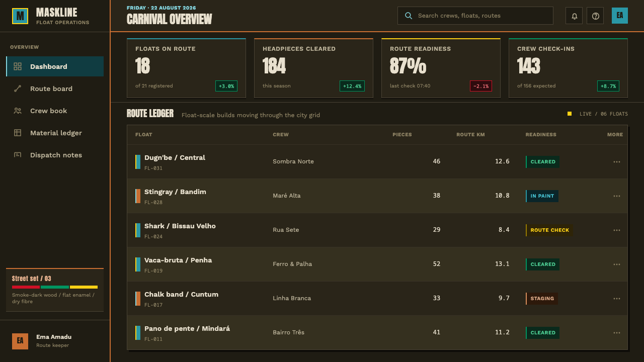
Task: Click the Staging status badge
Action: 542,299
